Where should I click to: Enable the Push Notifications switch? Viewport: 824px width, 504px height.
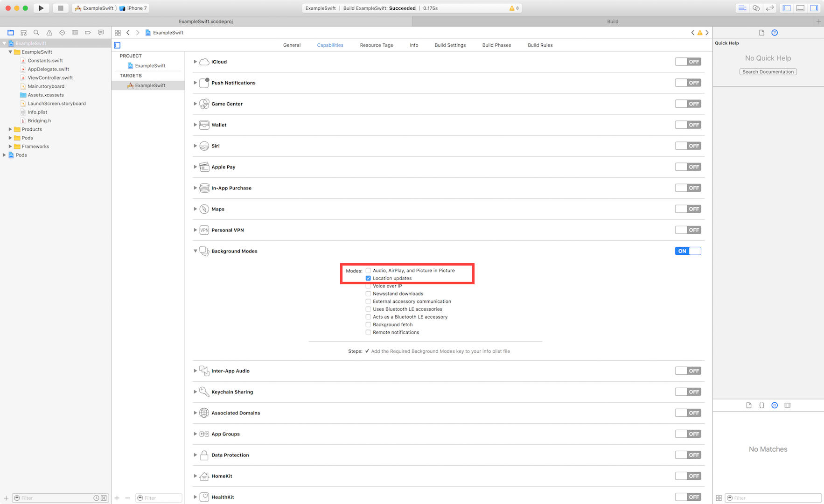(688, 83)
